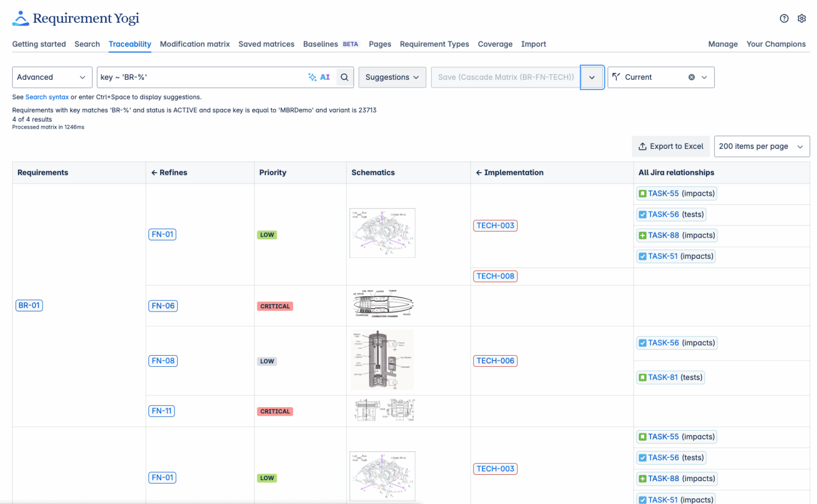This screenshot has height=504, width=817.
Task: Click the upload icon on Export to Excel
Action: pos(643,146)
